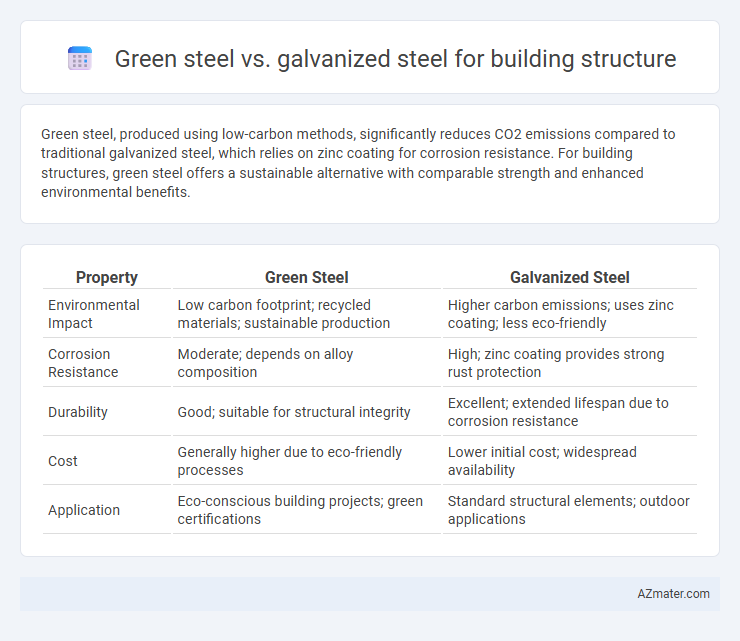This screenshot has height=641, width=740.
Task: Click the 'Durability' row label
Action: coord(107,412)
